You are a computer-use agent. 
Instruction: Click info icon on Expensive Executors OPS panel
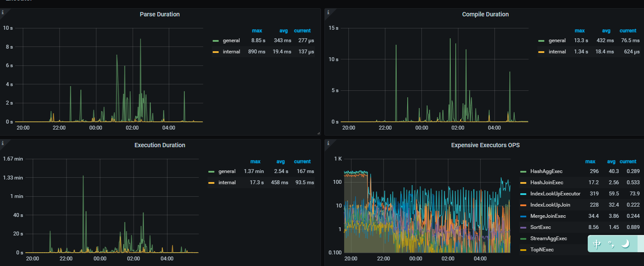[x=328, y=143]
